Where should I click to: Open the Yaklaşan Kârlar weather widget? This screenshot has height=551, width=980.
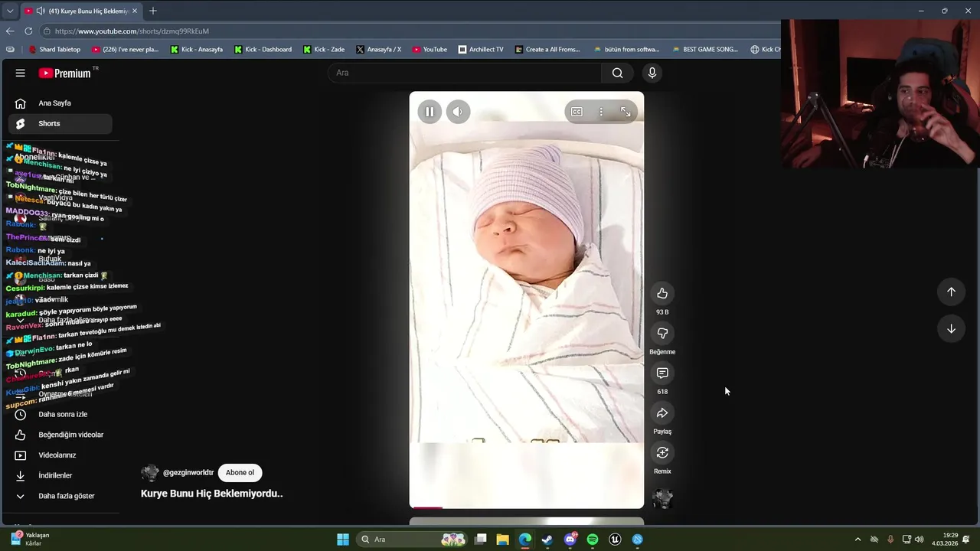(x=31, y=539)
